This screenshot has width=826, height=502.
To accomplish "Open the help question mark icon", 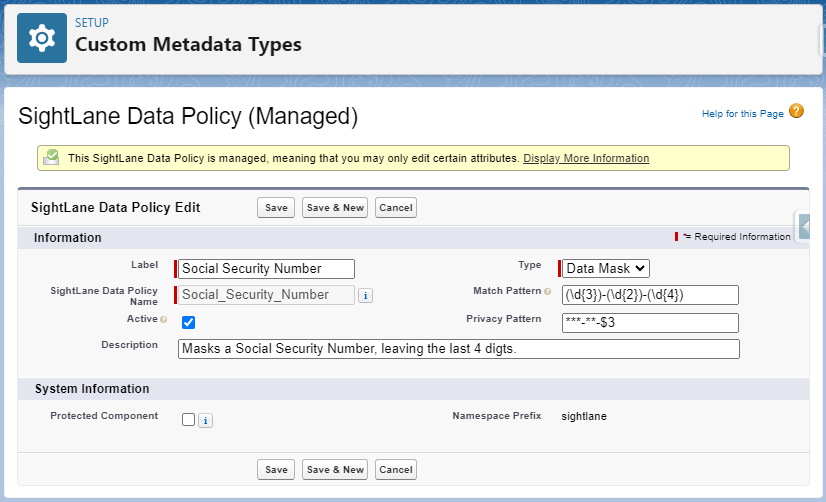I will click(796, 112).
